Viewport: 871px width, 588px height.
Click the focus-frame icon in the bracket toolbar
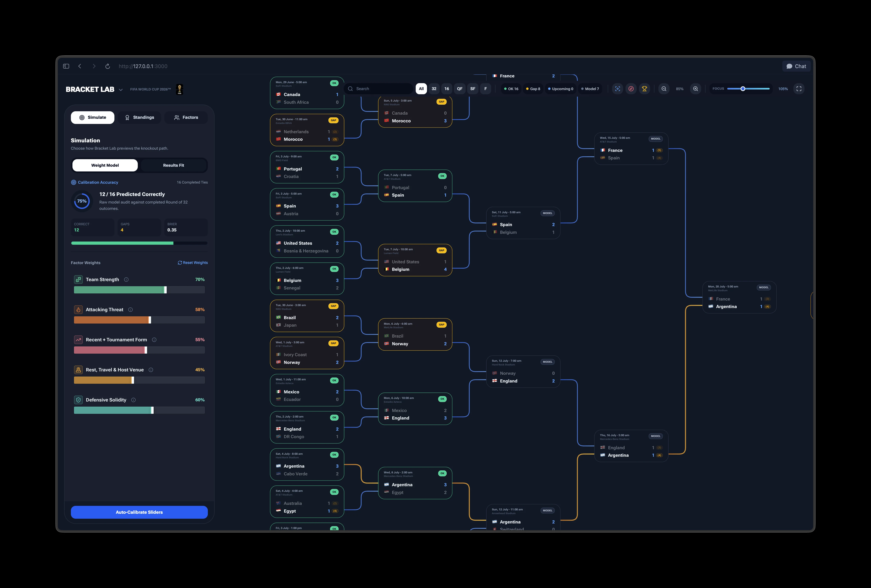[x=618, y=89]
